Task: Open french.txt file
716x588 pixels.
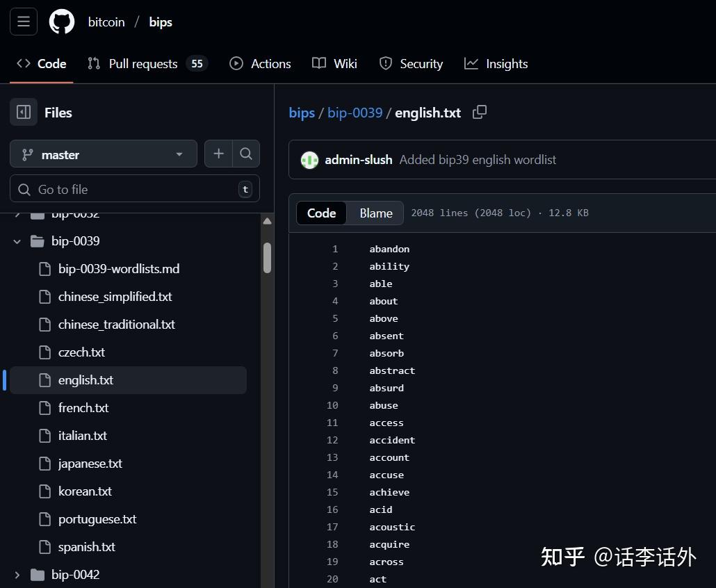Action: 83,408
